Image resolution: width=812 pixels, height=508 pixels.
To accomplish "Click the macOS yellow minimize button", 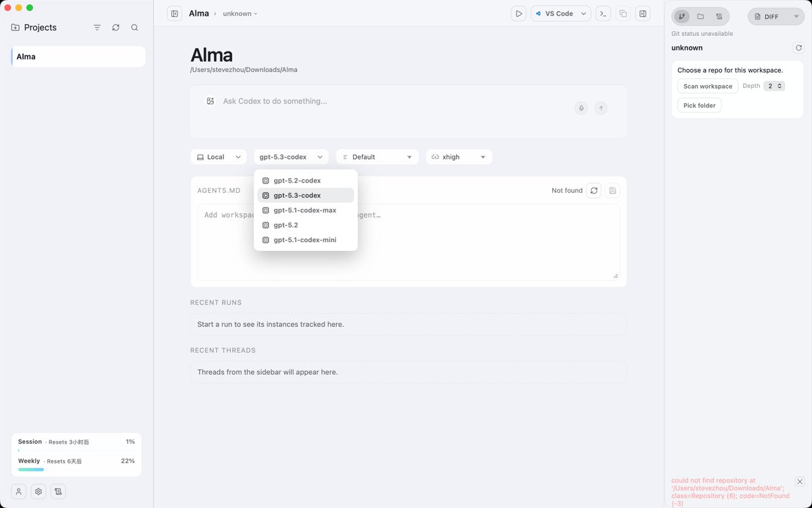I will 19,7.
